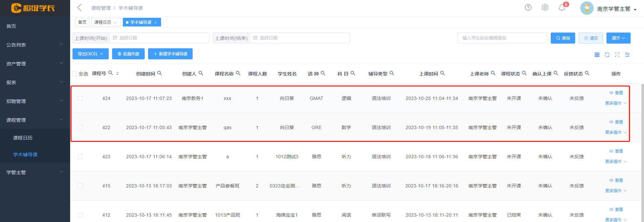644x222 pixels.
Task: Click the 新建学术辅导课 button
Action: [170, 54]
